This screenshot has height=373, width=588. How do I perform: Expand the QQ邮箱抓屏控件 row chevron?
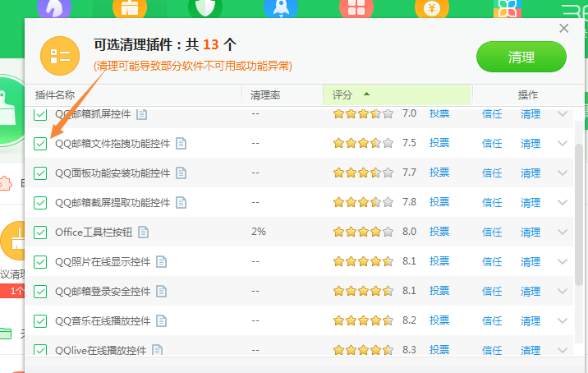(x=562, y=113)
